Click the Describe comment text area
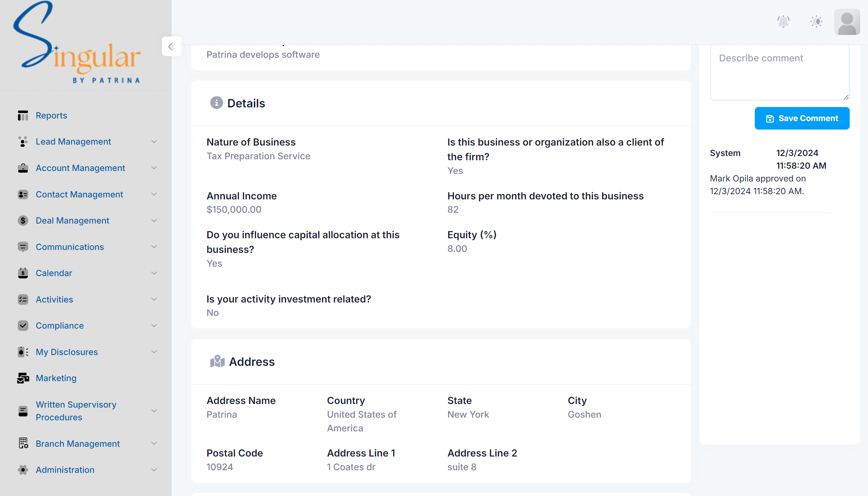This screenshot has height=496, width=868. [780, 72]
